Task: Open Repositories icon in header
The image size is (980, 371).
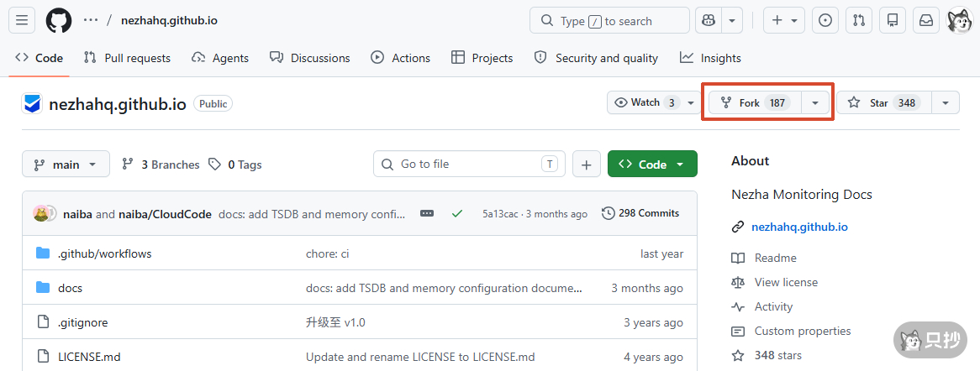Action: [893, 21]
